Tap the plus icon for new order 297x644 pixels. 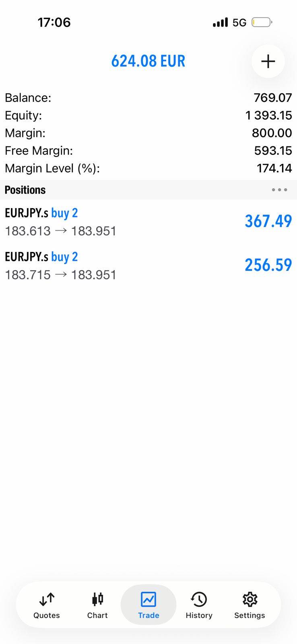(268, 61)
